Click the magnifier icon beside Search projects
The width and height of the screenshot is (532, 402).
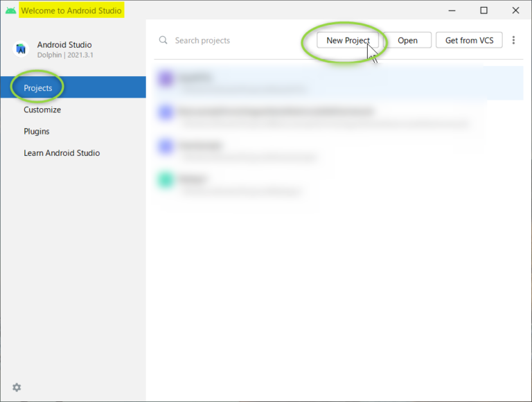[163, 40]
